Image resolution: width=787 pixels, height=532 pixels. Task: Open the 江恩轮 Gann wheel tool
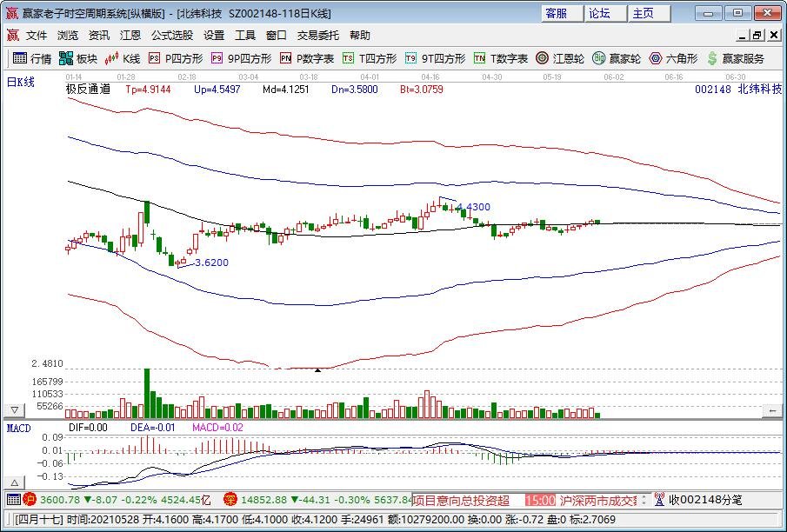click(x=560, y=59)
